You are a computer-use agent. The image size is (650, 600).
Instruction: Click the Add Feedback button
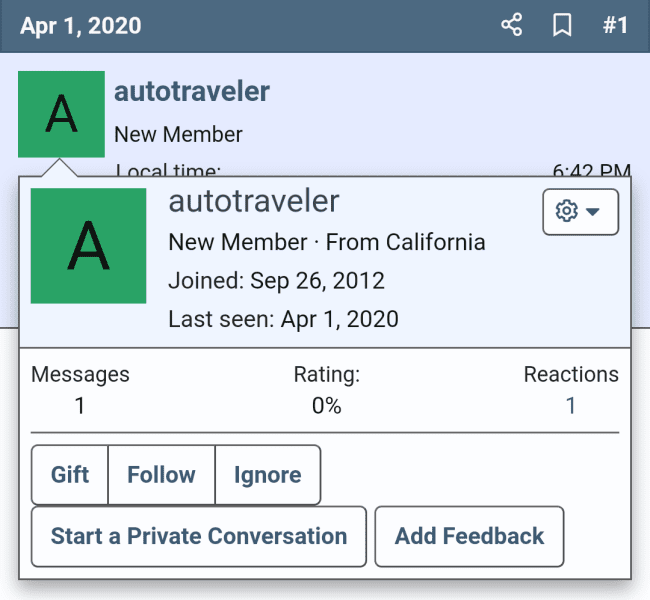point(469,536)
